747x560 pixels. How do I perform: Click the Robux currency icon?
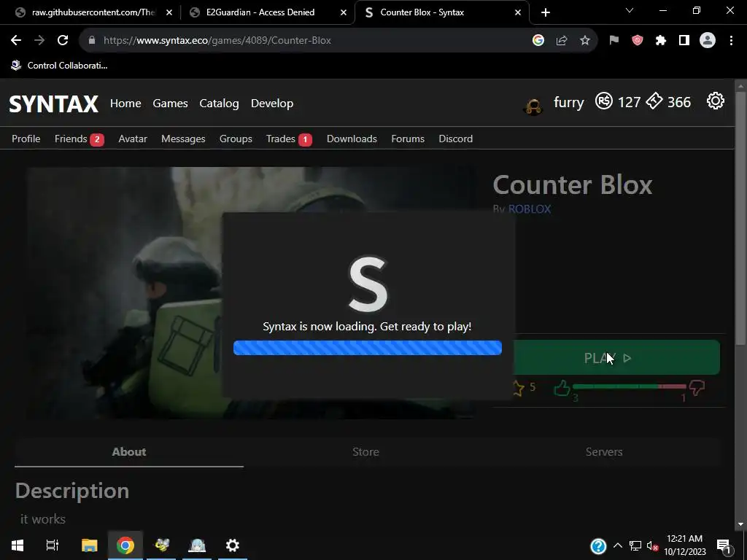(x=604, y=101)
